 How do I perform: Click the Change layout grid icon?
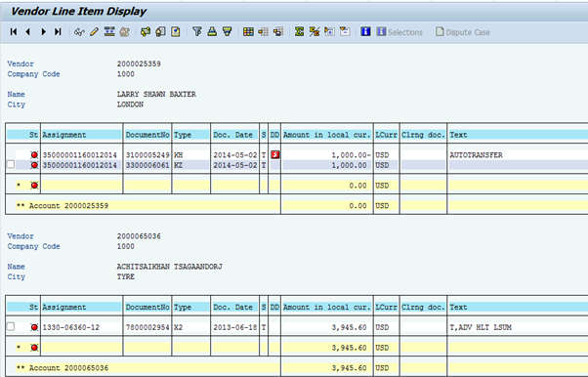coord(248,32)
